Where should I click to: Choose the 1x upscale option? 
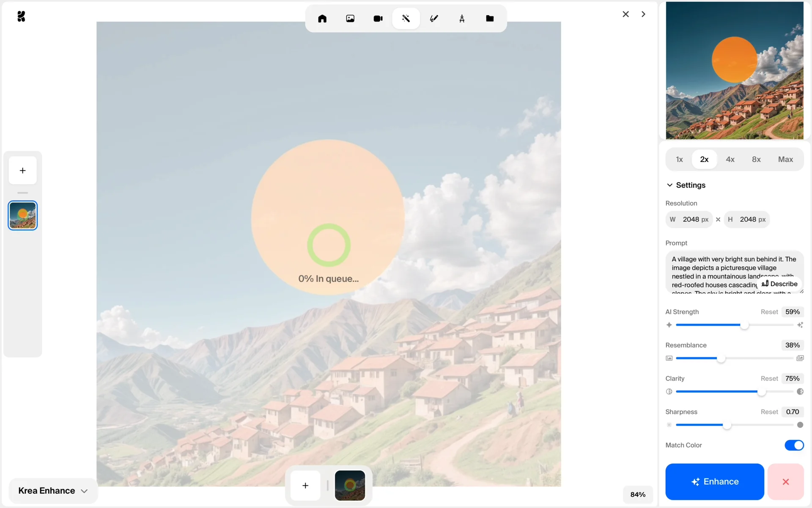pos(679,160)
